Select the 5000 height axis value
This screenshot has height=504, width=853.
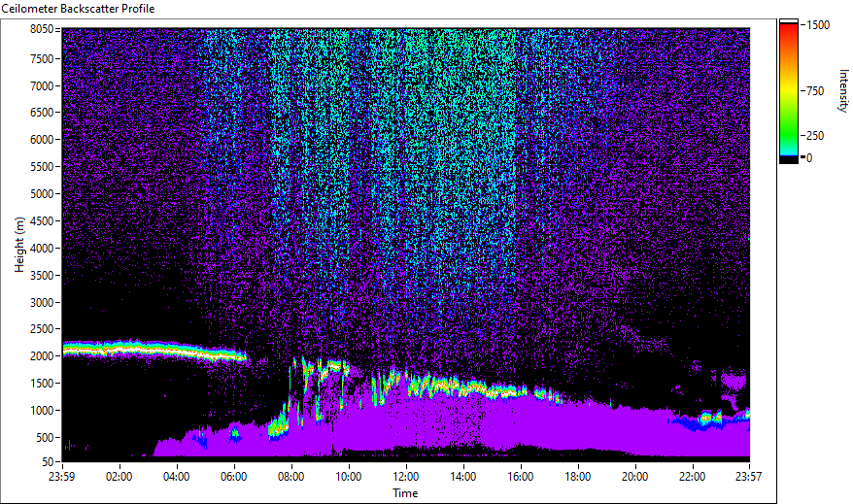[42, 194]
